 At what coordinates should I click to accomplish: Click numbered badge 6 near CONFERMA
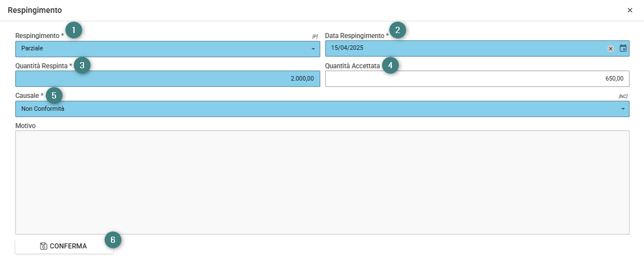pos(113,240)
